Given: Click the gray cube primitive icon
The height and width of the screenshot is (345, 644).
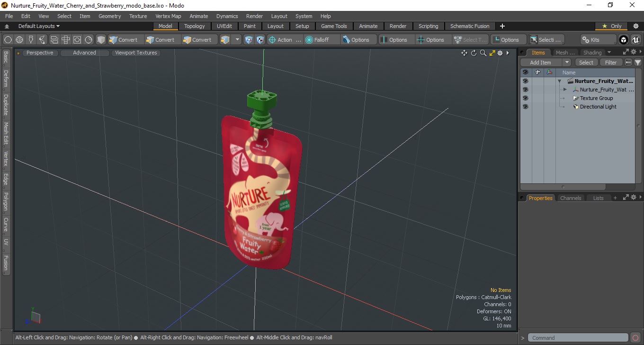Looking at the screenshot, I should pos(101,40).
